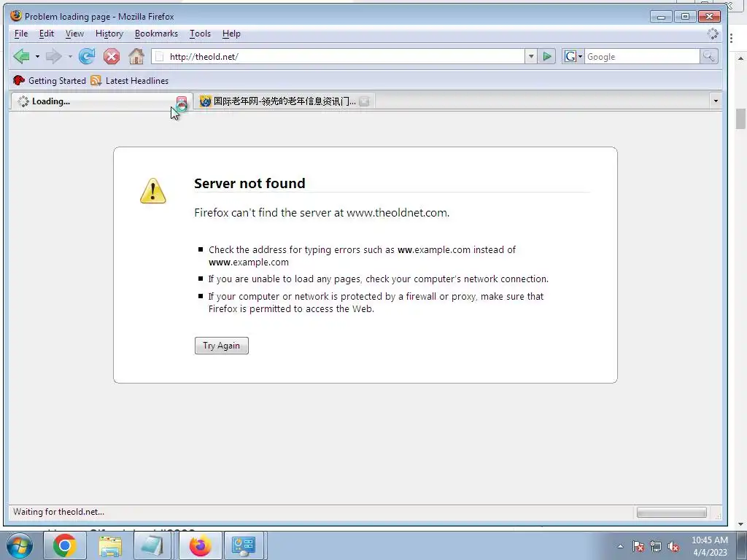Open the Back button history dropdown arrow
The image size is (747, 560).
37,57
